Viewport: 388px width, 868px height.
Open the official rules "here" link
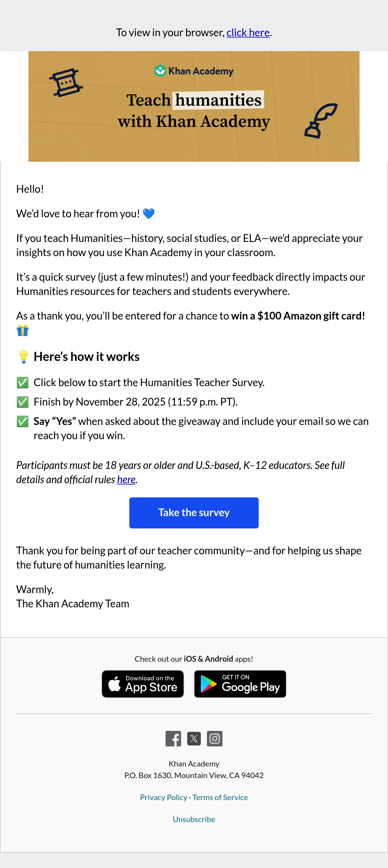126,480
